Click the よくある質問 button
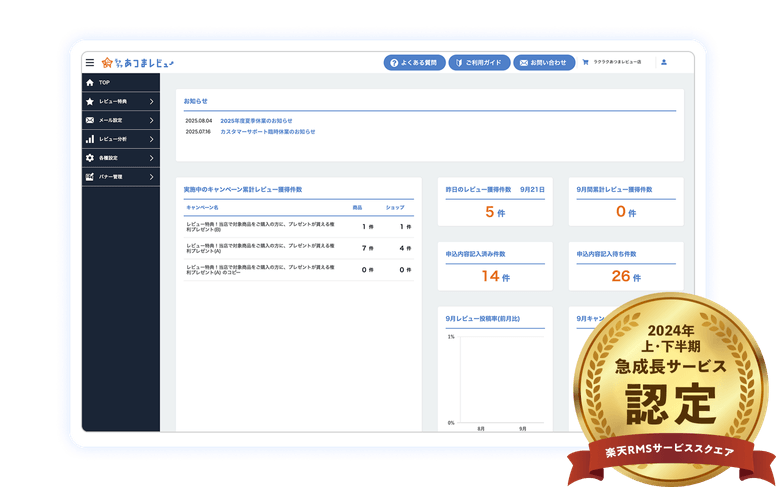 coord(414,63)
